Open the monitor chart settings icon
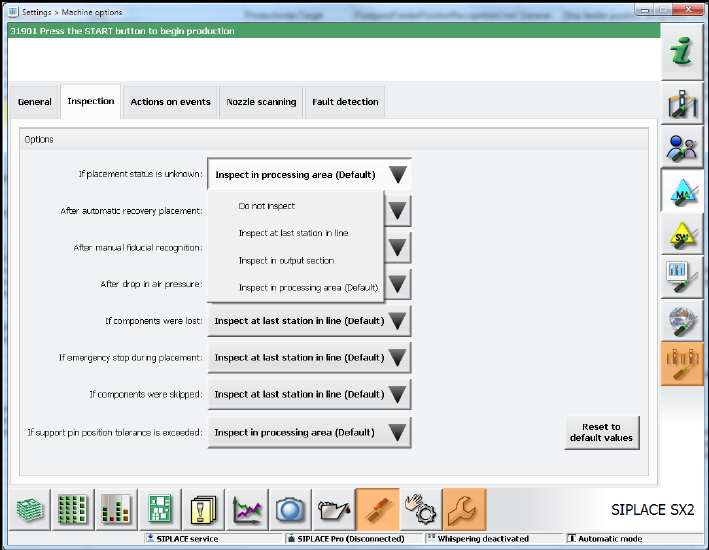Viewport: 709px width, 550px height. [x=682, y=277]
